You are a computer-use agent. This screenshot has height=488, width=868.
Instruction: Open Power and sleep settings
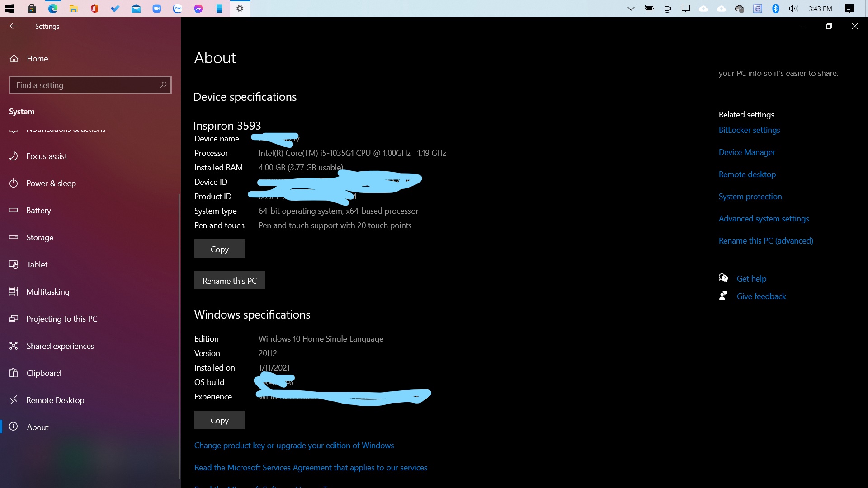[x=51, y=183]
